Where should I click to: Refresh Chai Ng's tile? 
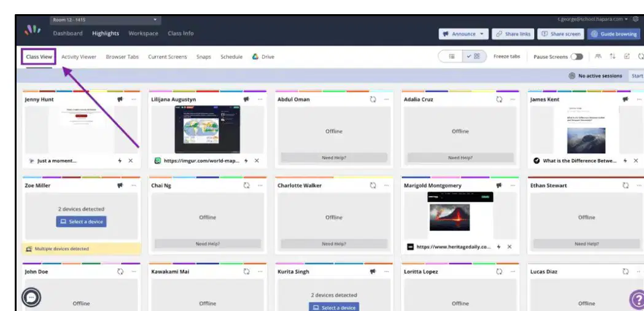(x=246, y=186)
